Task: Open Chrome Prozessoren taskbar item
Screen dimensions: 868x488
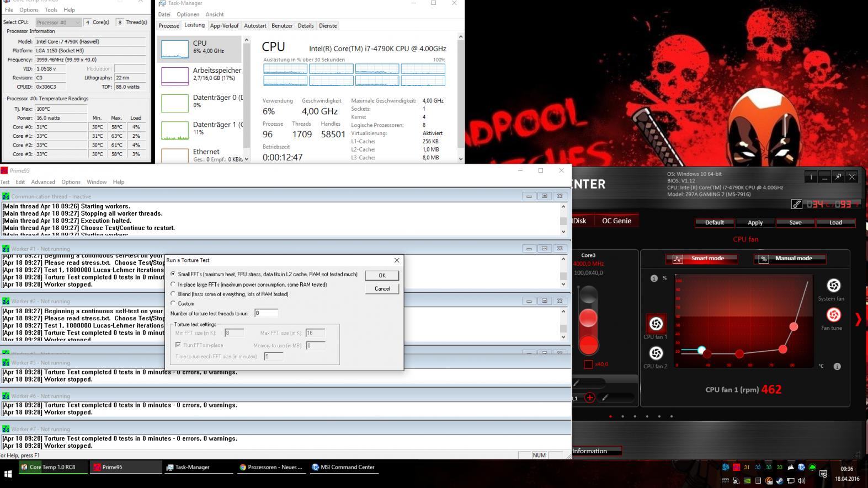Action: coord(271,467)
